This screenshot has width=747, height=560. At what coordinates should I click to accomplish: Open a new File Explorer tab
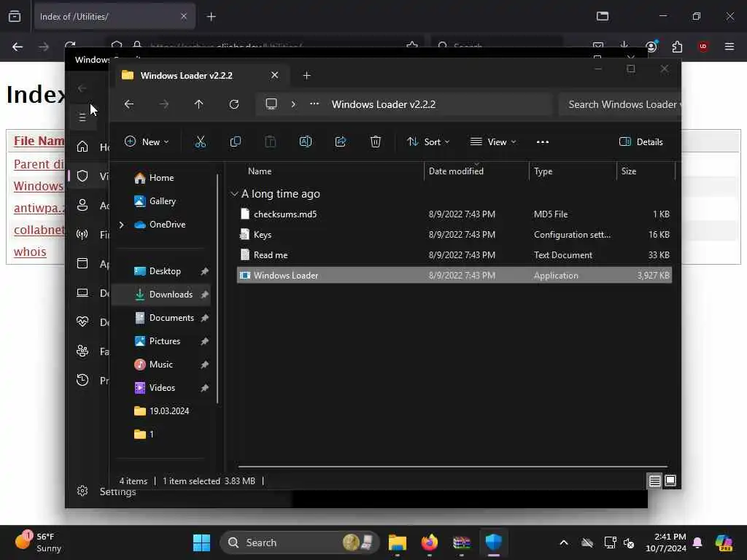click(x=307, y=75)
